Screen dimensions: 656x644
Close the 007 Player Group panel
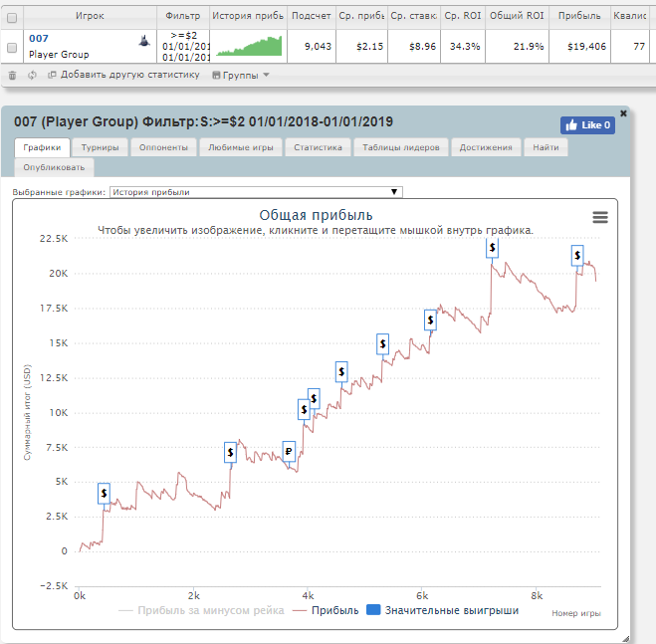(623, 113)
